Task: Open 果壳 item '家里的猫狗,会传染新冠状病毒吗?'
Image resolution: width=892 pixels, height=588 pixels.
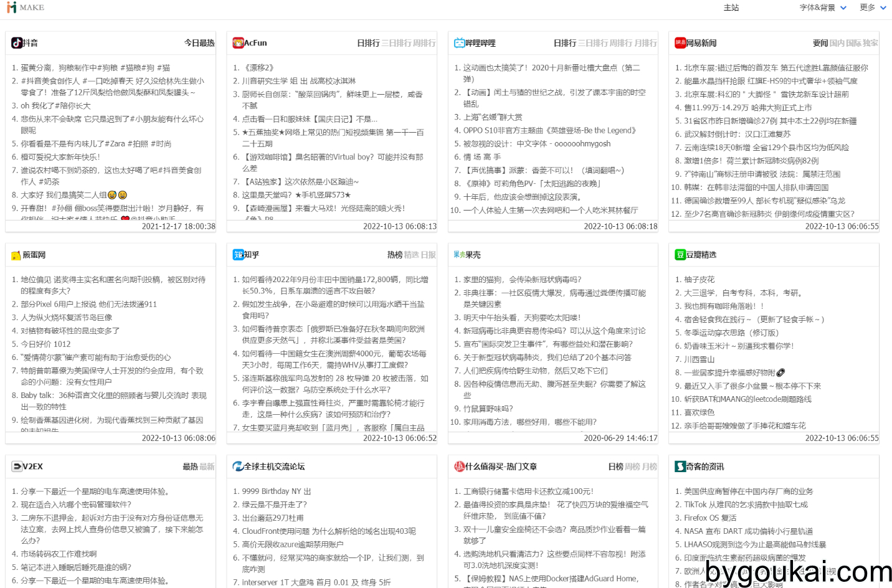Action: coord(522,280)
